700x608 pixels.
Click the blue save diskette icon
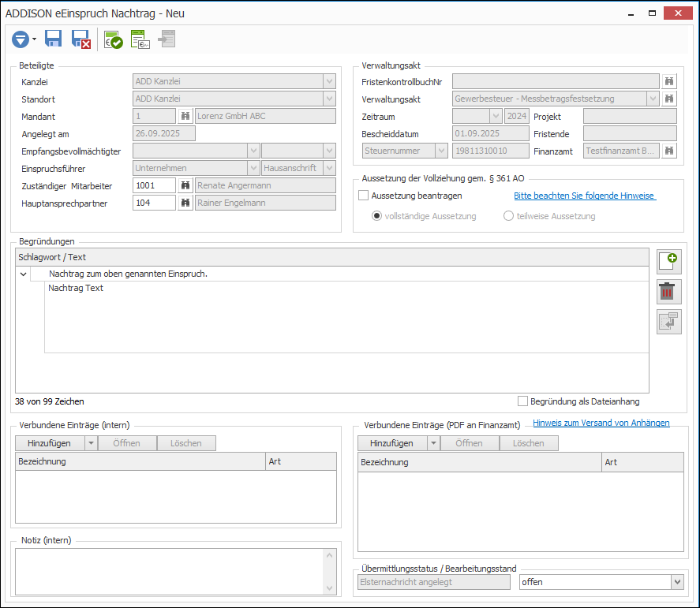pyautogui.click(x=53, y=39)
